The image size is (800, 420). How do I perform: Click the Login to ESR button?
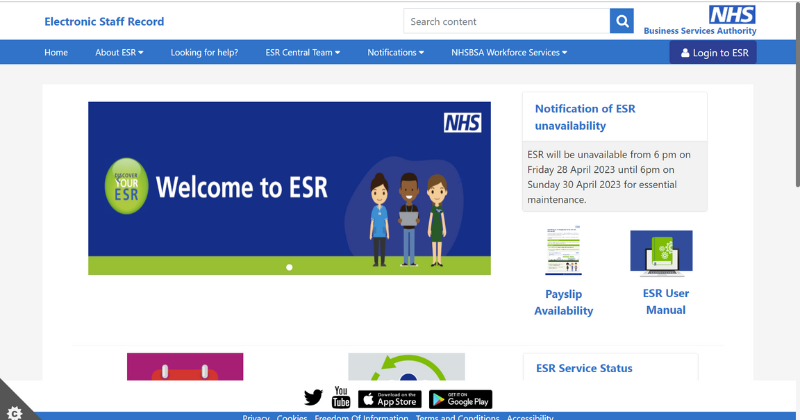(713, 53)
